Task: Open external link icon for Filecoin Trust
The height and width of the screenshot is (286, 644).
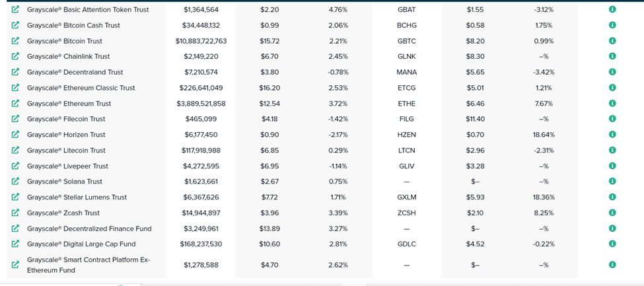Action: point(15,119)
